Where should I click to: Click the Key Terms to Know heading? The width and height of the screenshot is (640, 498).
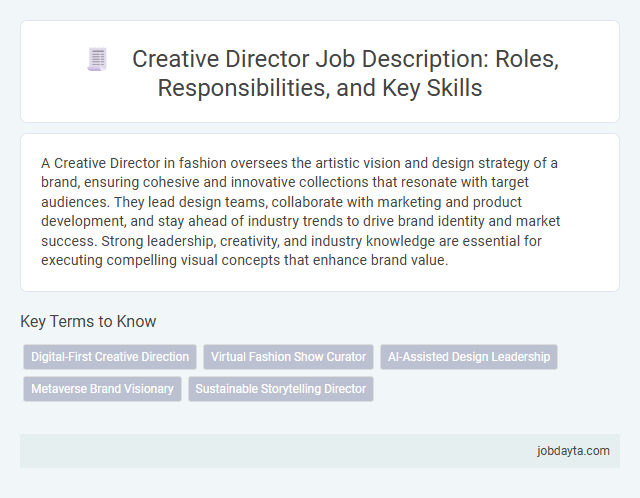point(88,321)
